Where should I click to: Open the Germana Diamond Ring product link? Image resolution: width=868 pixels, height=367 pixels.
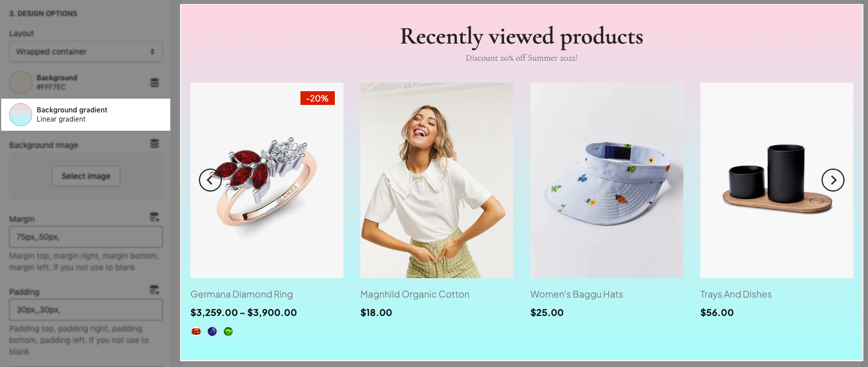click(x=241, y=294)
